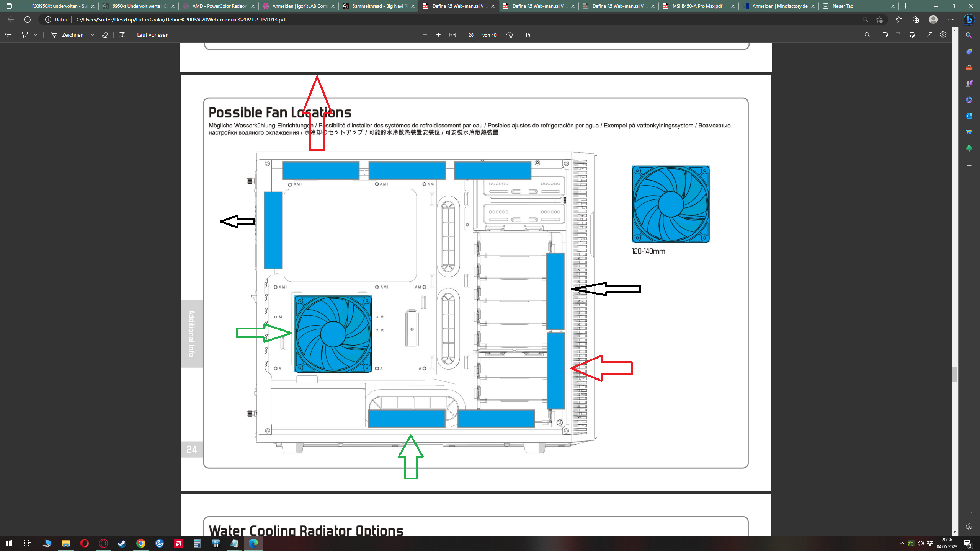Toggle page view layout button
980x551 pixels.
coord(527,35)
